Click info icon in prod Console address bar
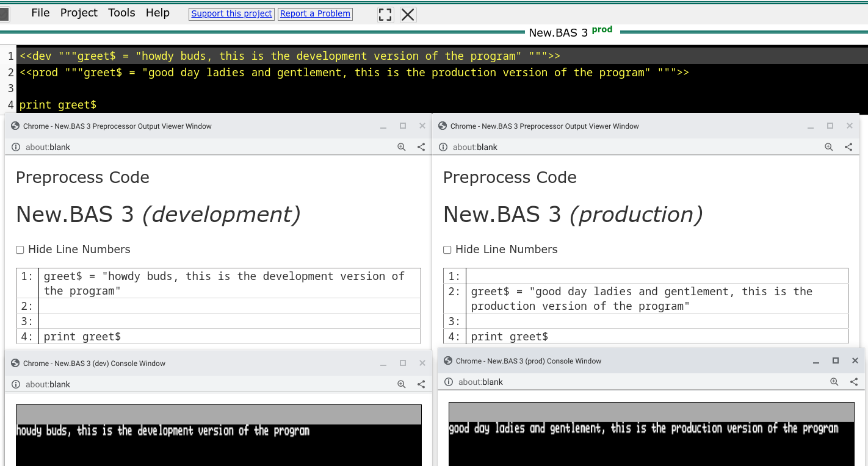 pyautogui.click(x=449, y=382)
